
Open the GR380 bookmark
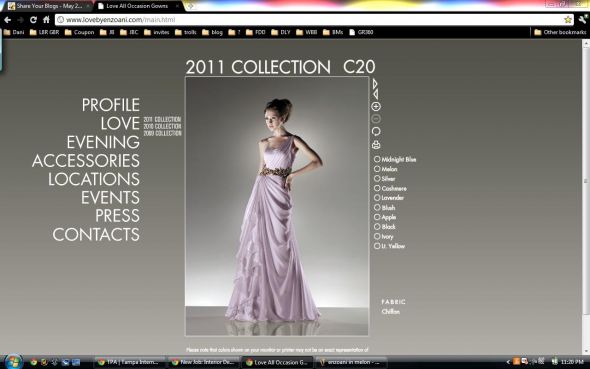361,32
